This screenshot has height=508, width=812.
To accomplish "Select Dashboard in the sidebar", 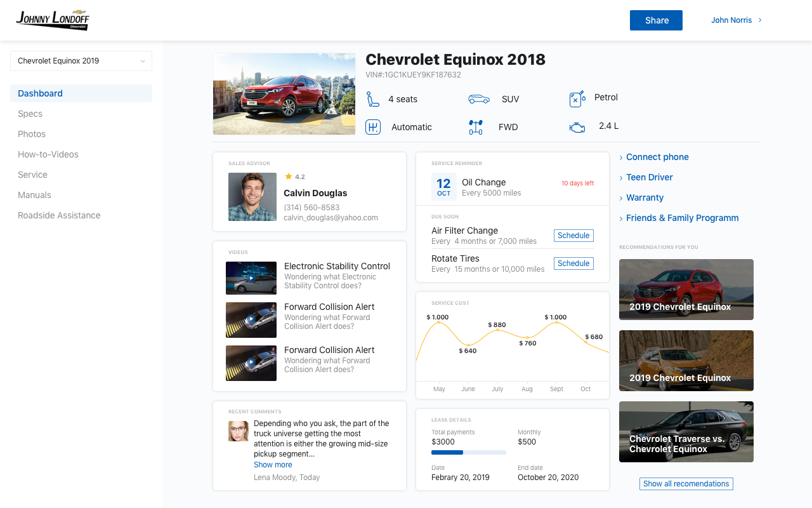I will click(81, 93).
